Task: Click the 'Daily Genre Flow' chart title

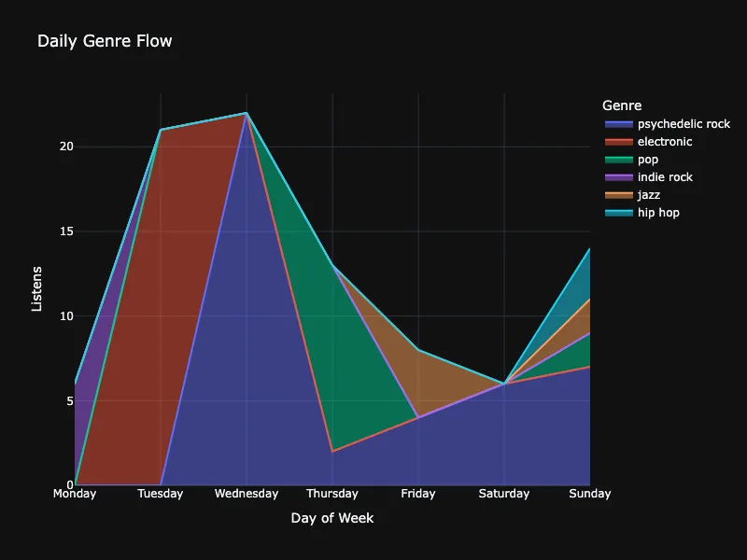Action: click(105, 41)
